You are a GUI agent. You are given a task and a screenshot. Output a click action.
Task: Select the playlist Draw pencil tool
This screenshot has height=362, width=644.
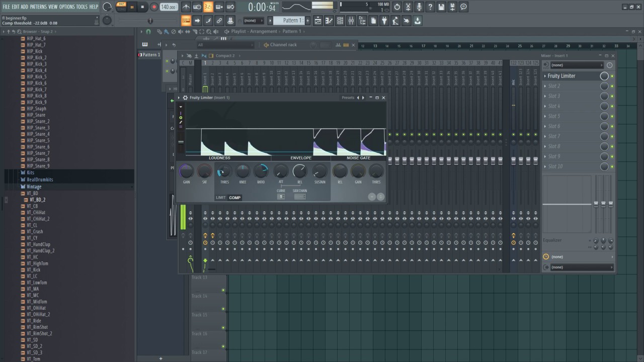(x=159, y=32)
